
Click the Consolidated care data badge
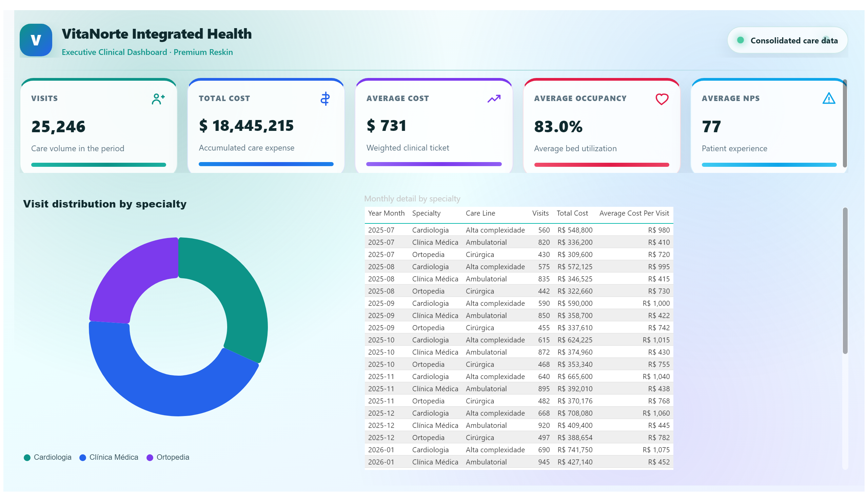click(x=787, y=40)
